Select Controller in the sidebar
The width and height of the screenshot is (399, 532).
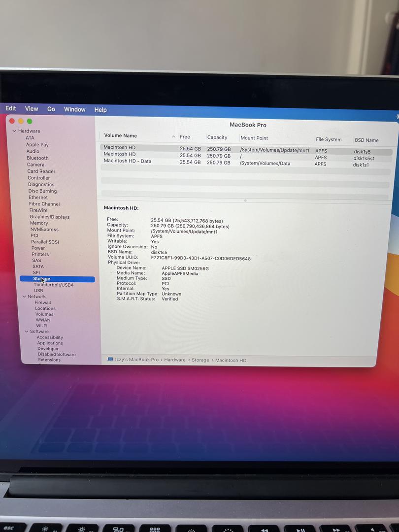[x=39, y=178]
